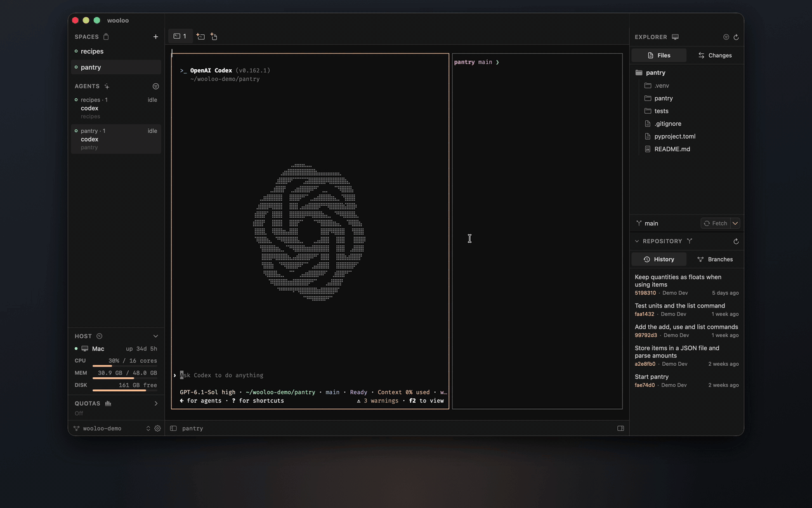Select the recipes space

[116, 51]
